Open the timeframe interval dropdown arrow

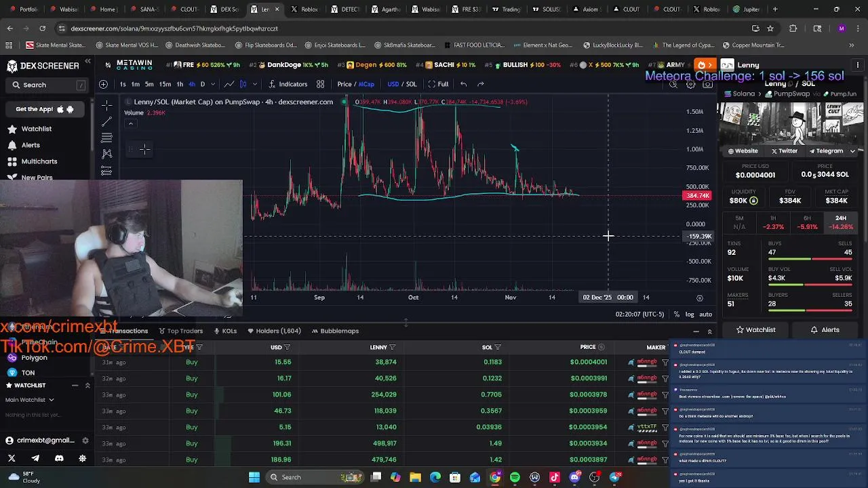click(213, 84)
